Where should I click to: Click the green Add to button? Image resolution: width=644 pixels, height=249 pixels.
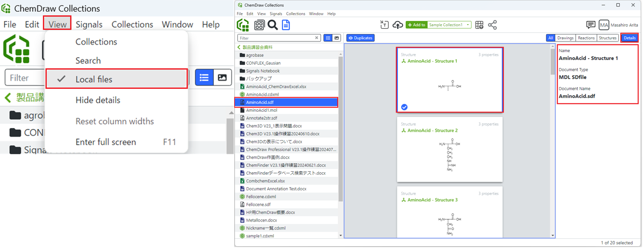pyautogui.click(x=416, y=25)
